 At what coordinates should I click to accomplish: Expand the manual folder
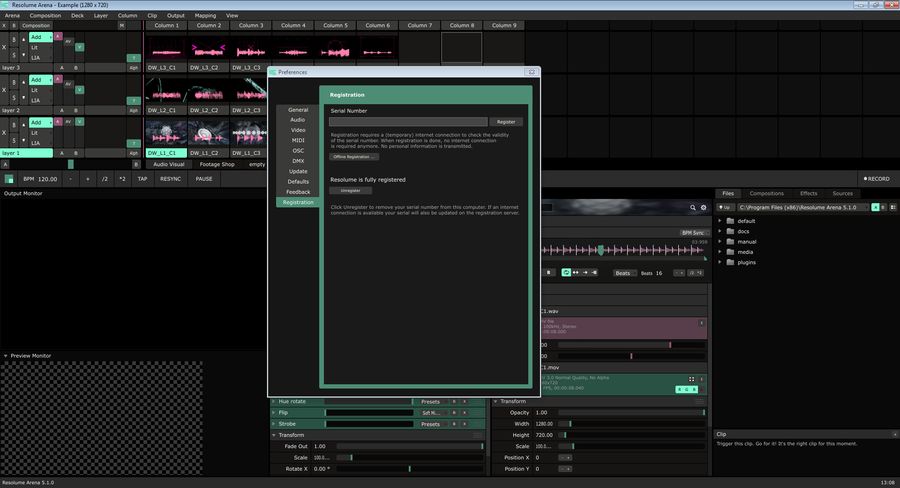tap(720, 241)
